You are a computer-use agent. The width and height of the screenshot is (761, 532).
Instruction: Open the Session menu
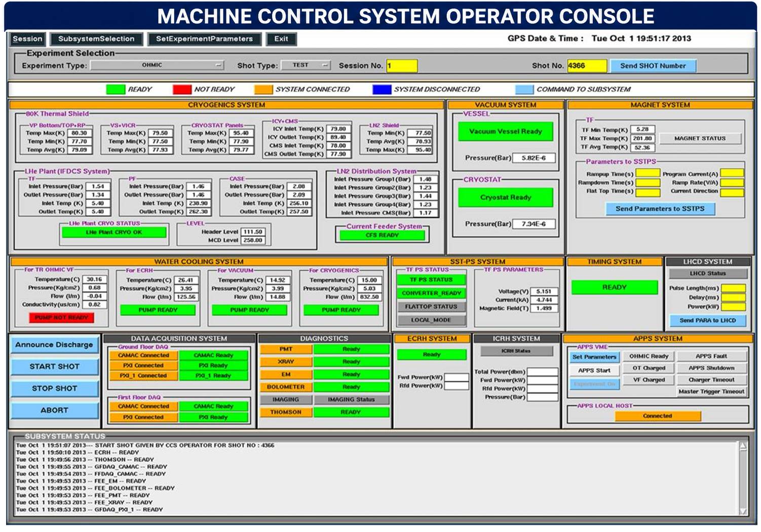27,39
